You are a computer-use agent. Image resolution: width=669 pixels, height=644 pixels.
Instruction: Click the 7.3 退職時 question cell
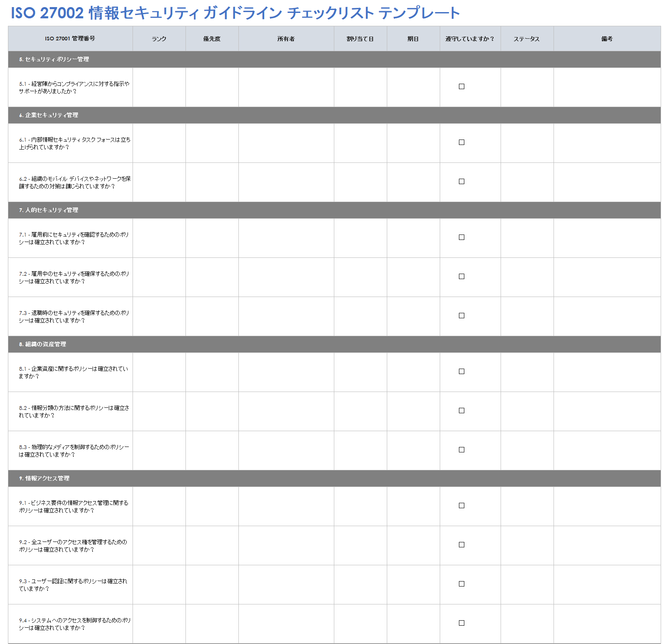[70, 317]
